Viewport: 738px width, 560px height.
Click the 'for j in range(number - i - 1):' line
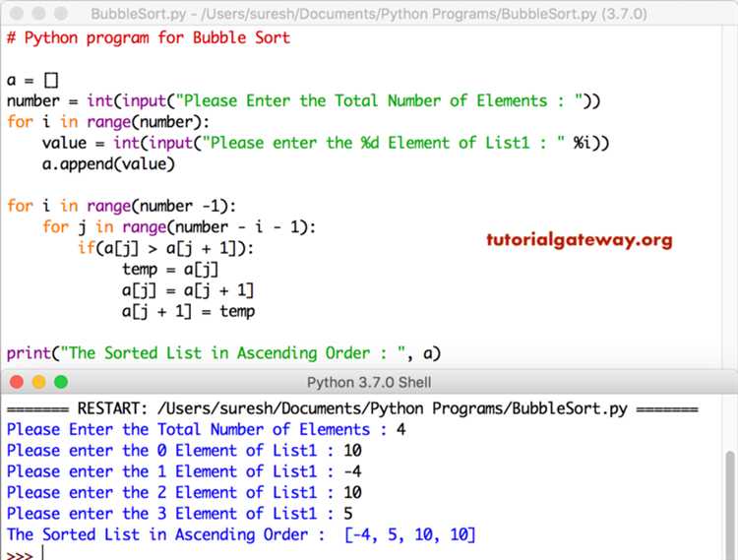point(179,227)
